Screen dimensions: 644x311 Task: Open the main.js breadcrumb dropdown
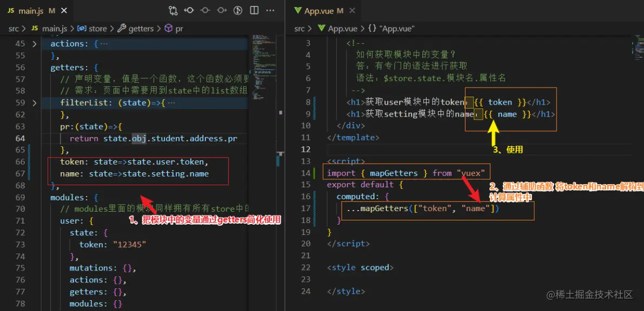point(56,29)
